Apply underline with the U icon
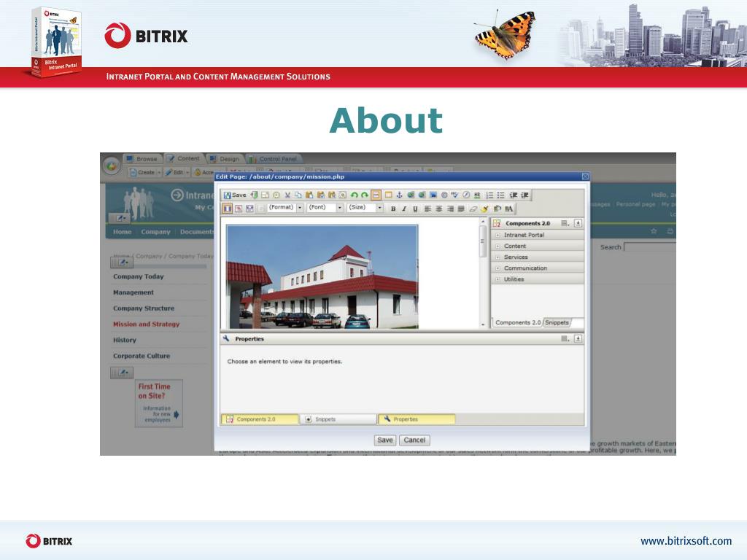 pyautogui.click(x=415, y=209)
